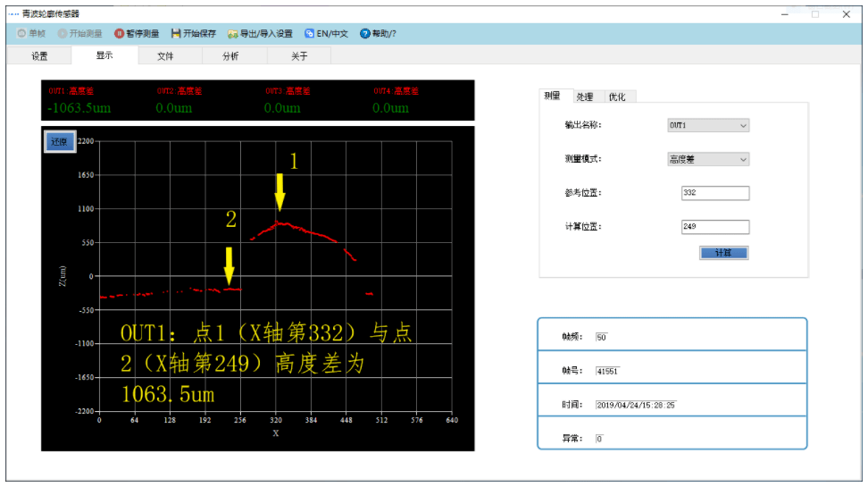Image resolution: width=868 pixels, height=487 pixels.
Task: Click the 参考位置 input field with 332
Action: (x=715, y=193)
